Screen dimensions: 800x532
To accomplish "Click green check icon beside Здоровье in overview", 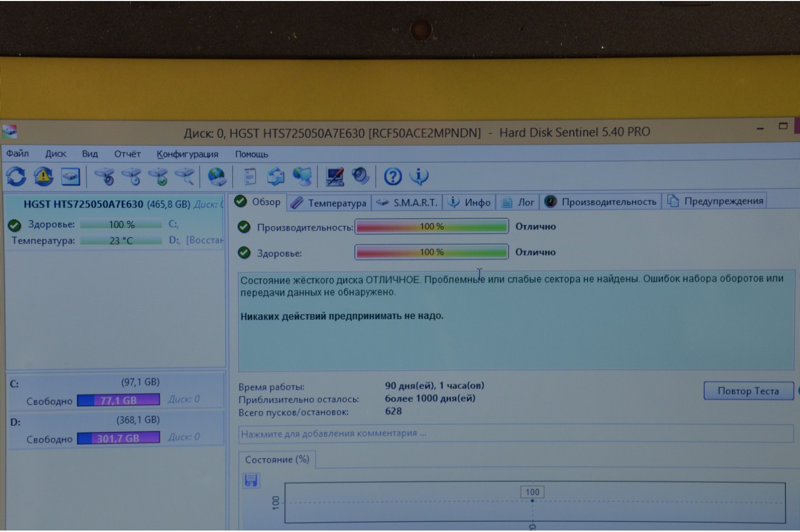I will pyautogui.click(x=244, y=253).
